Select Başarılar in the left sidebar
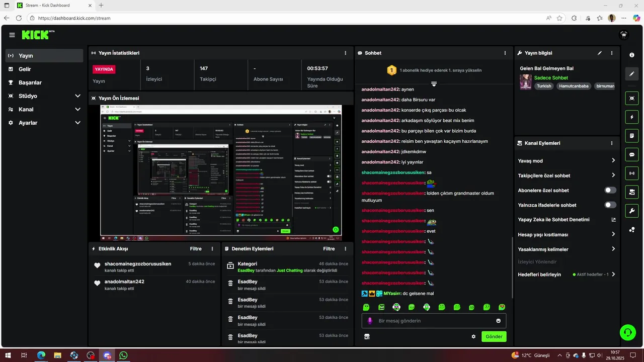This screenshot has height=362, width=644. (x=44, y=82)
